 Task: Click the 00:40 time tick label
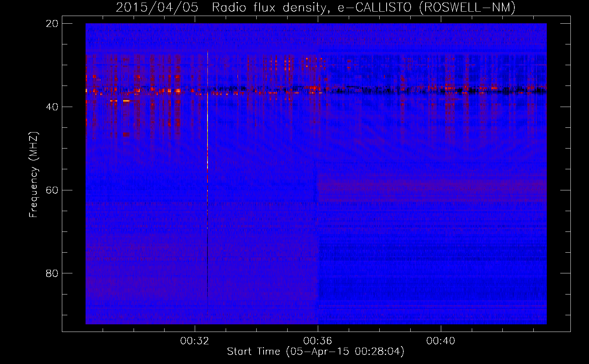pos(441,341)
